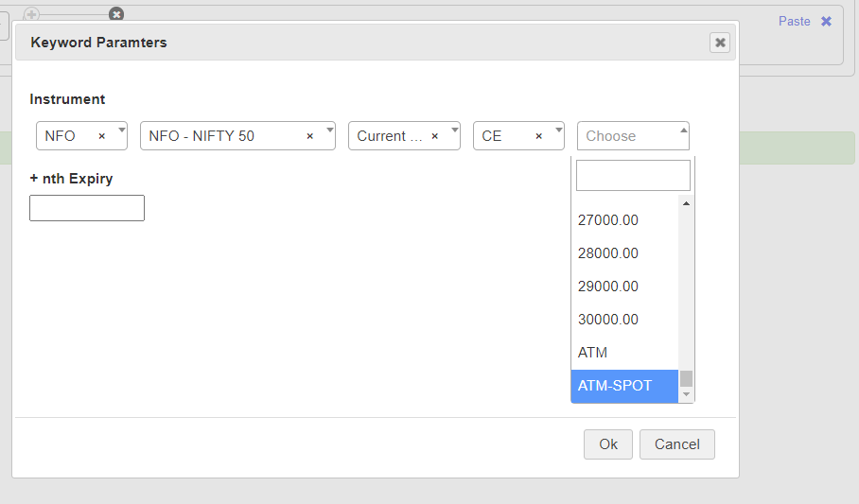859x504 pixels.
Task: Open the NFO exchange dropdown arrow
Action: [122, 130]
